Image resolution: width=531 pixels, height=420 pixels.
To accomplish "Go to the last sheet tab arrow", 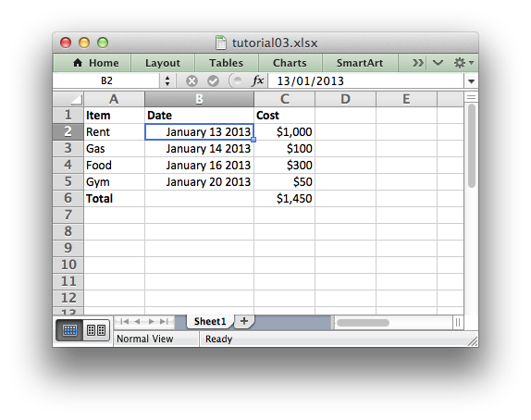I will (165, 321).
